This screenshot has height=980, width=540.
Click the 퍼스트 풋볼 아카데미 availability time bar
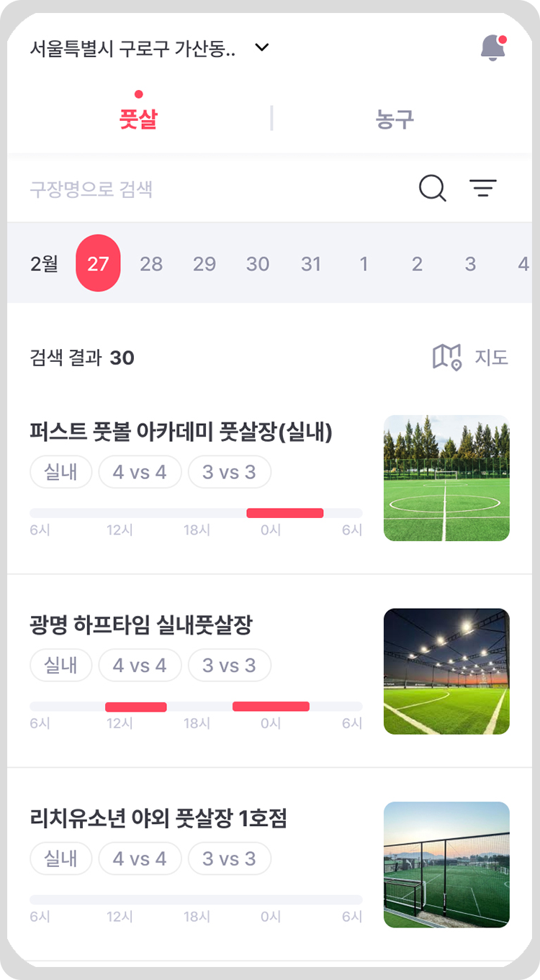[196, 513]
